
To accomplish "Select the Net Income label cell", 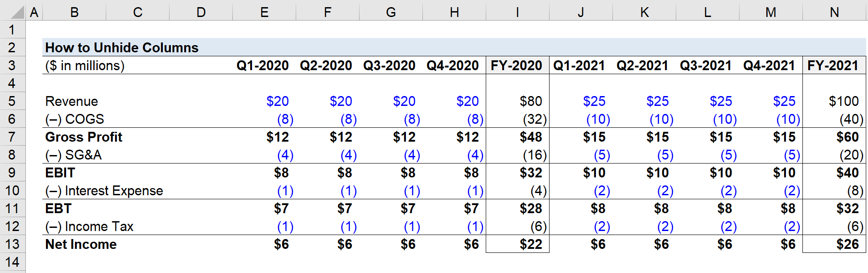I will coord(80,244).
